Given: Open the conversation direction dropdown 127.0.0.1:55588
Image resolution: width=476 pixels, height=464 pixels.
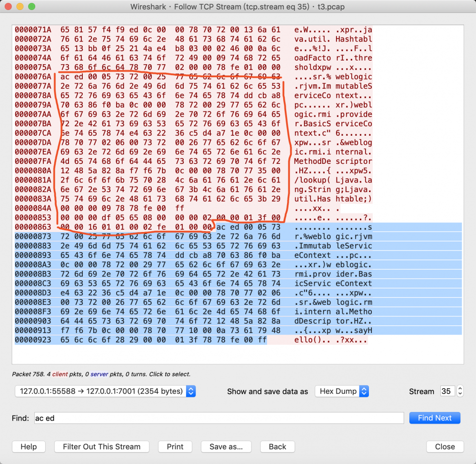Looking at the screenshot, I should pyautogui.click(x=105, y=391).
